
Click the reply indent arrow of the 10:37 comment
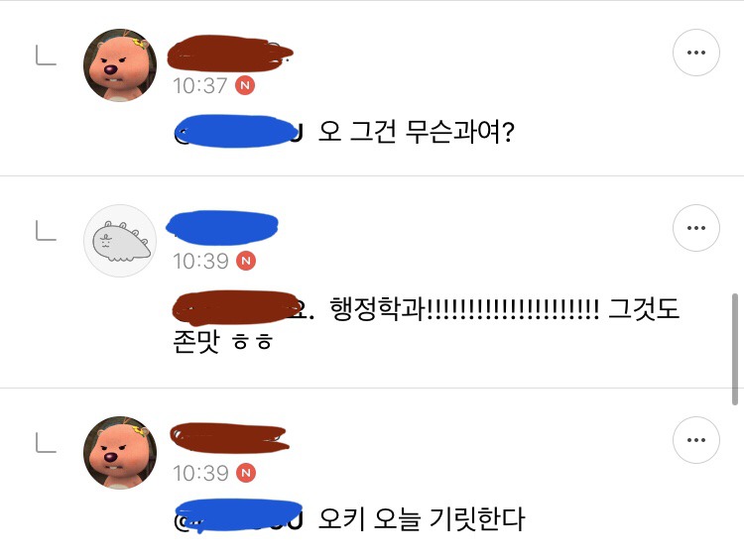[x=46, y=55]
